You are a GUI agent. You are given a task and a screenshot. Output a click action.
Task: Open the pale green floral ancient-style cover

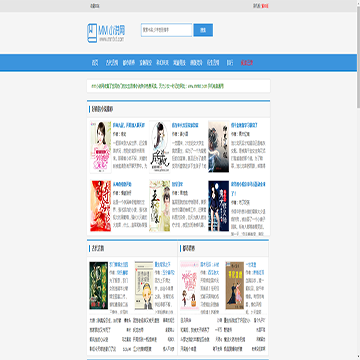click(160, 206)
